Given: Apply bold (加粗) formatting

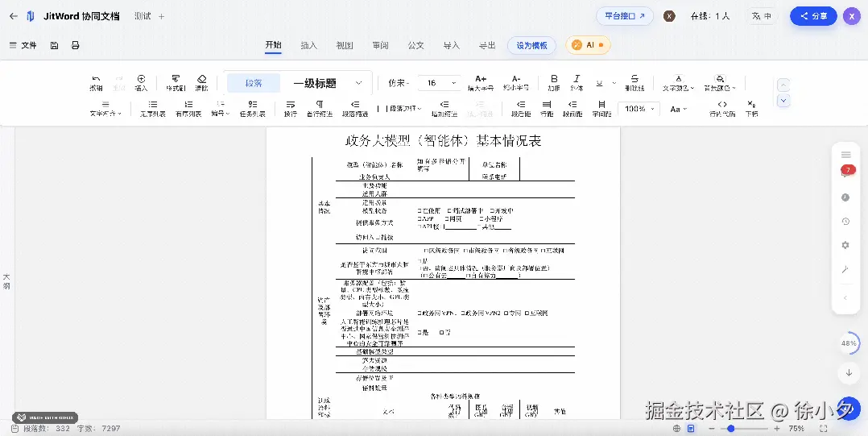Looking at the screenshot, I should coord(554,83).
